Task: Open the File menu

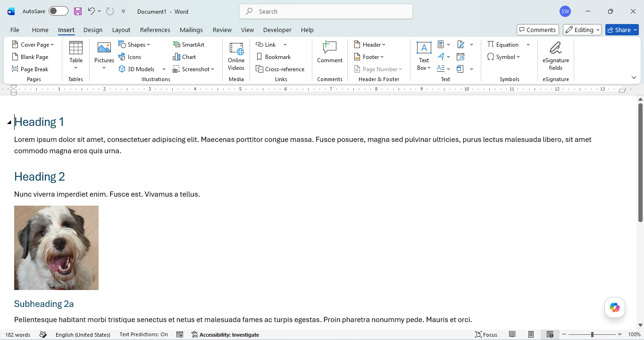Action: 15,30
